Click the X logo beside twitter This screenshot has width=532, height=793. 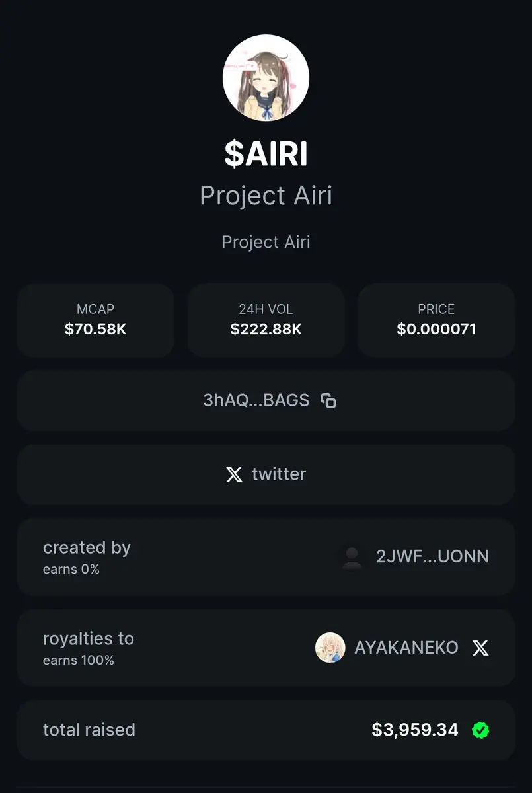pyautogui.click(x=234, y=474)
